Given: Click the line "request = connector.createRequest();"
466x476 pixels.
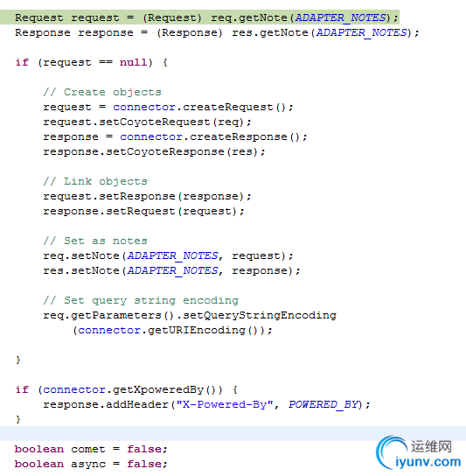Looking at the screenshot, I should pos(168,107).
